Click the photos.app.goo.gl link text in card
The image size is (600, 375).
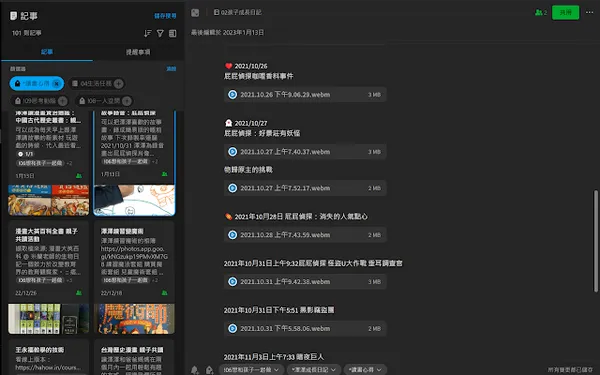coord(134,253)
